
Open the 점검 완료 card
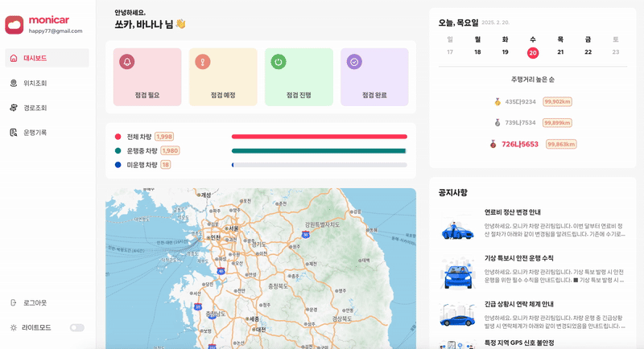(x=374, y=77)
